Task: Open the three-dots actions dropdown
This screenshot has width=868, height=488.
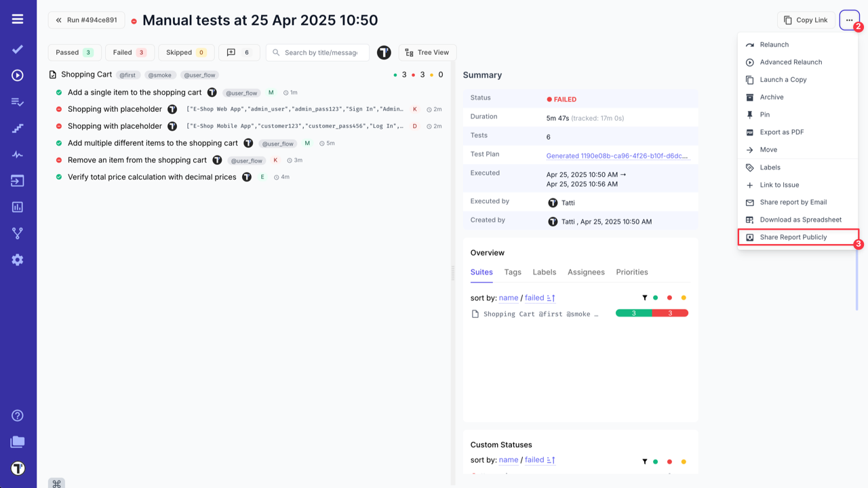Action: click(x=849, y=20)
